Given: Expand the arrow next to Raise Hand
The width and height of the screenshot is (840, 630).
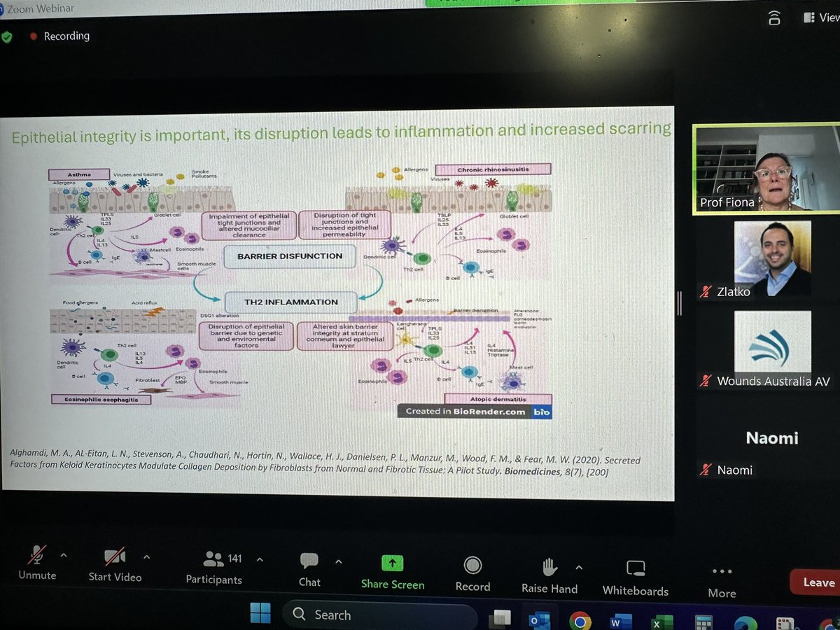Looking at the screenshot, I should point(579,566).
